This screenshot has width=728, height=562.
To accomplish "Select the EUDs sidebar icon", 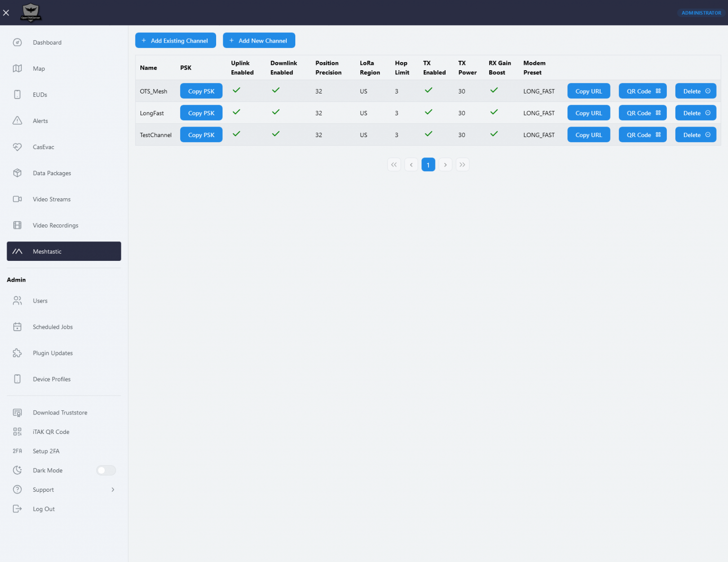I will click(x=17, y=94).
